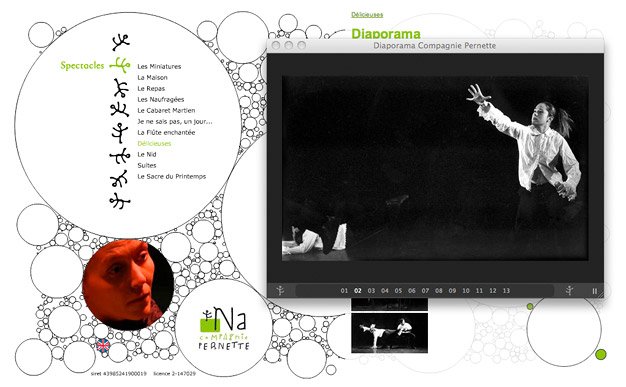
Task: Pause the slideshow playback
Action: pos(594,291)
